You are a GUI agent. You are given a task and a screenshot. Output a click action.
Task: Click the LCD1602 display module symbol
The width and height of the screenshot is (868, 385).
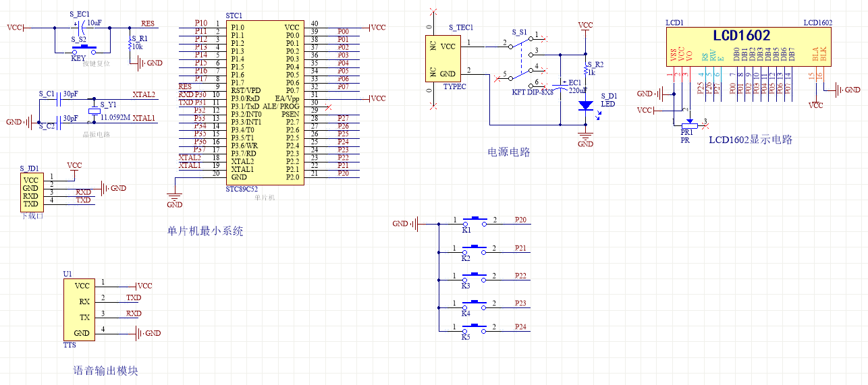pos(748,46)
